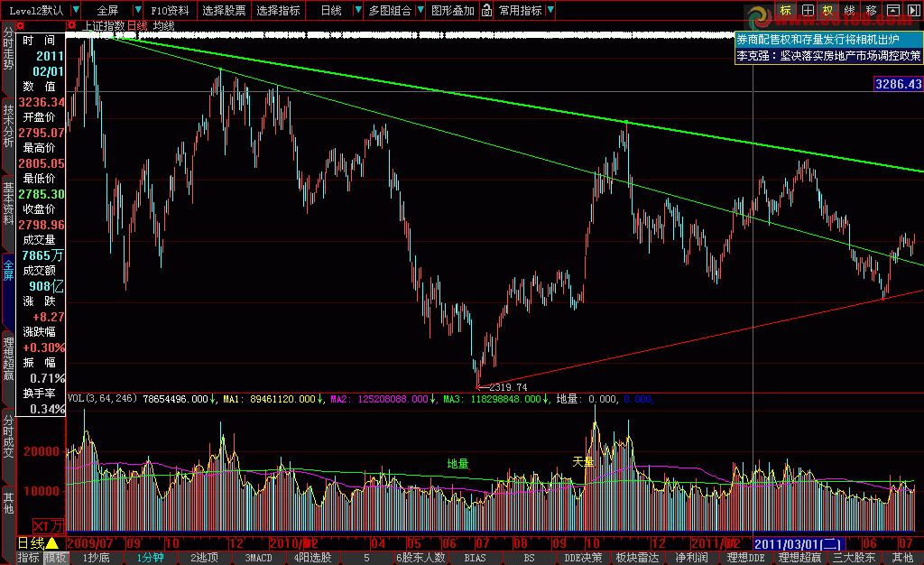Click the MA1: 89461120.000 volume value
Screen dimensions: 924x565
[x=269, y=400]
